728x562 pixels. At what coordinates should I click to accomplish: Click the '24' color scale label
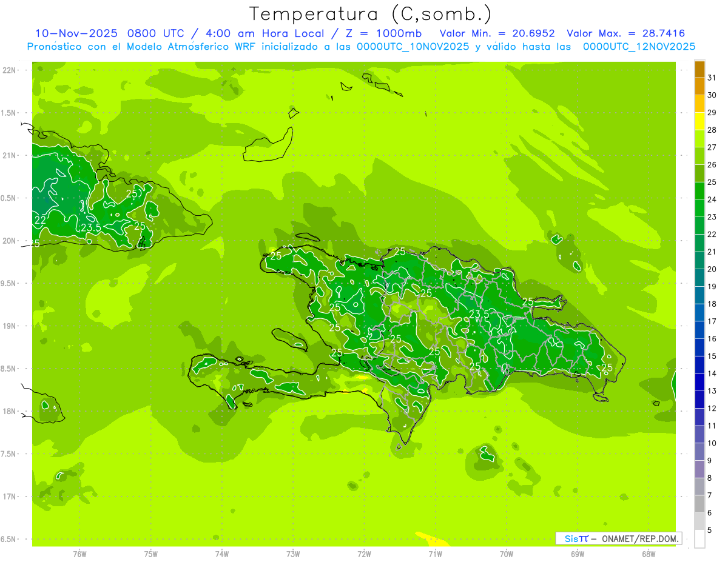coord(712,199)
